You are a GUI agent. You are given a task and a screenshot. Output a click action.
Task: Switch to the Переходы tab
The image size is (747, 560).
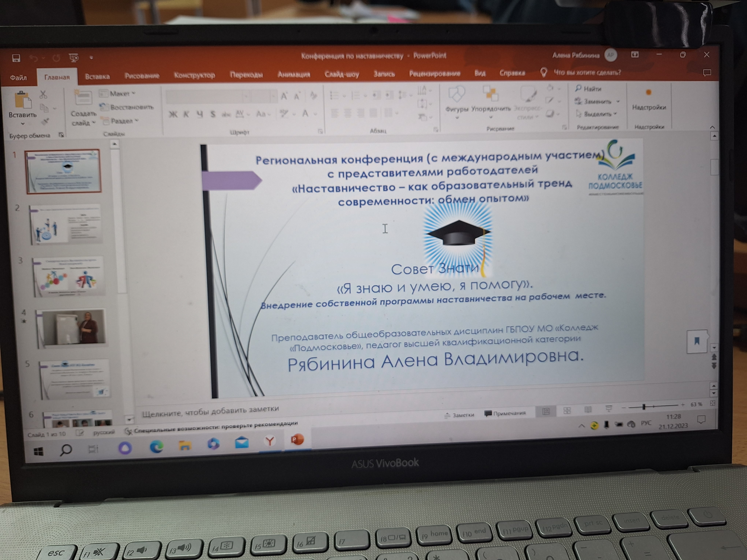[246, 74]
